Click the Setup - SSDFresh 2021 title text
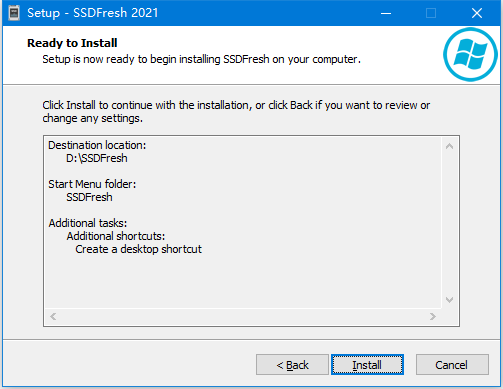This screenshot has width=503, height=389. click(x=92, y=13)
